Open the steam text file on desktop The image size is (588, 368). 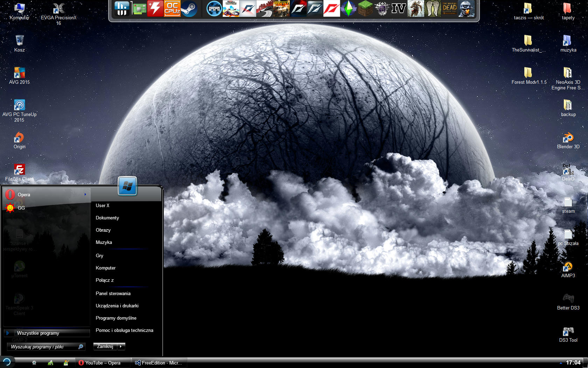click(568, 205)
